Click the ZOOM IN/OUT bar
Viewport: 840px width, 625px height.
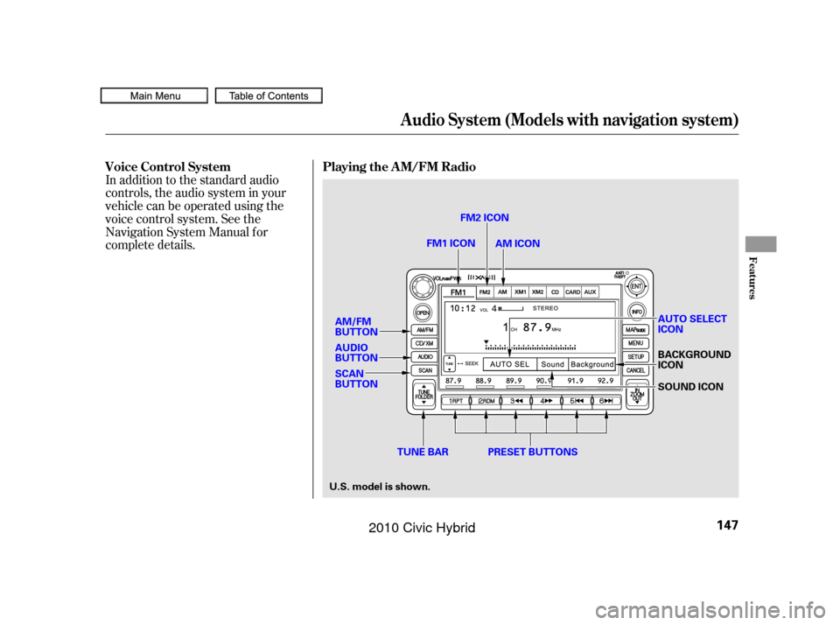[637, 394]
